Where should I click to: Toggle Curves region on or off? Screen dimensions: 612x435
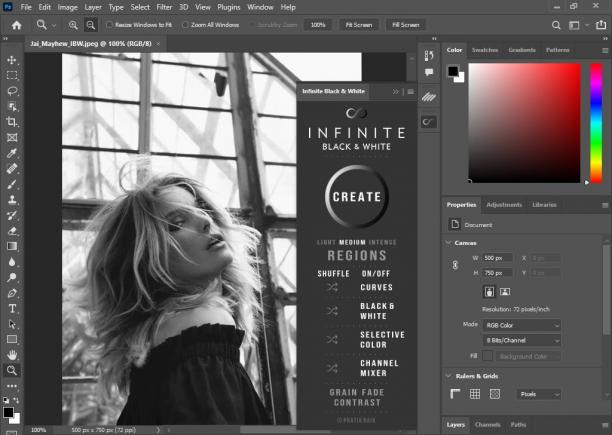(376, 288)
